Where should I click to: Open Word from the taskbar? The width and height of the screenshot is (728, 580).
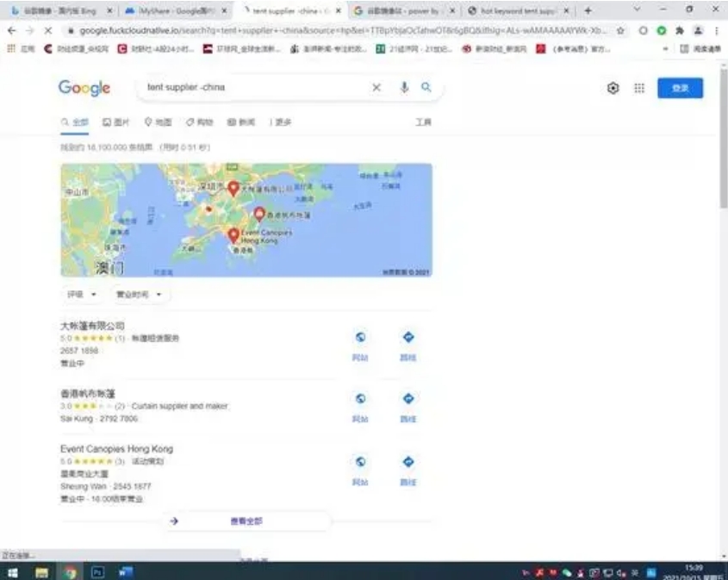point(126,572)
